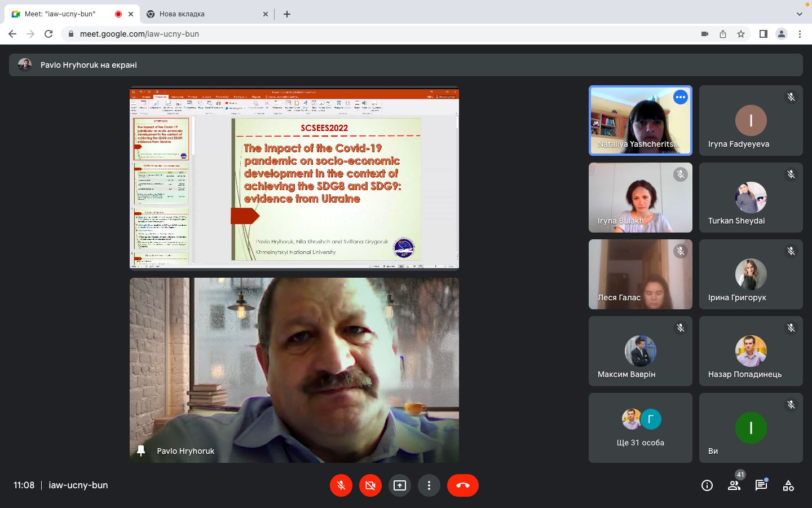Open meeting details info icon

click(707, 485)
